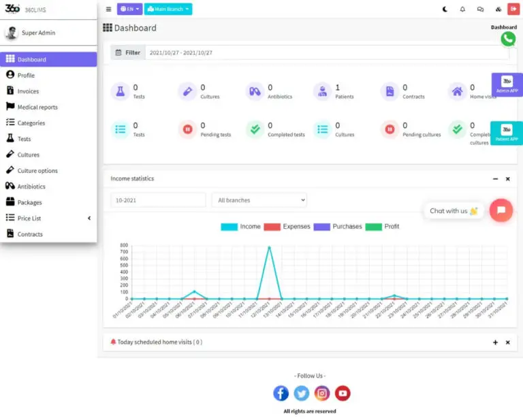Open the Admin APP button

tap(507, 84)
